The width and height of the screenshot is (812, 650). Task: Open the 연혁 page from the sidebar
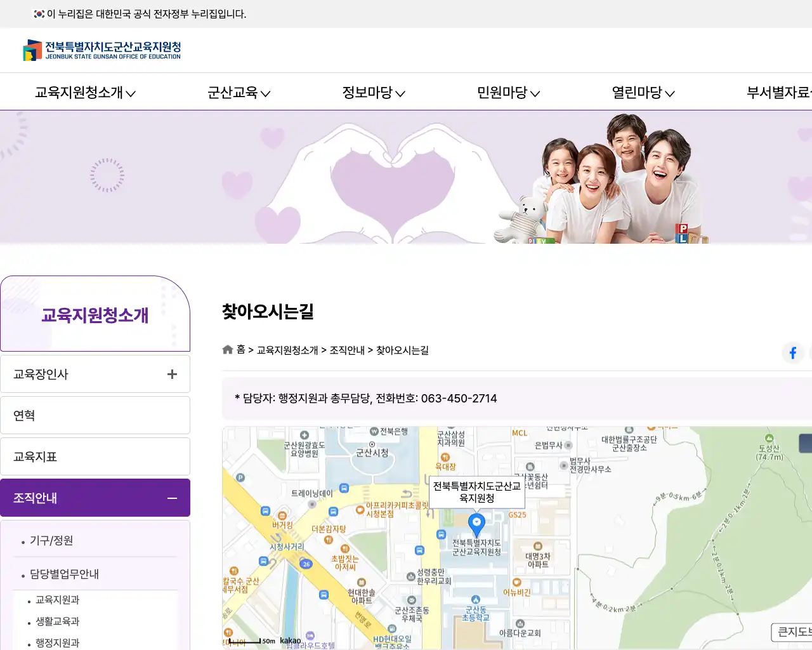pos(95,415)
